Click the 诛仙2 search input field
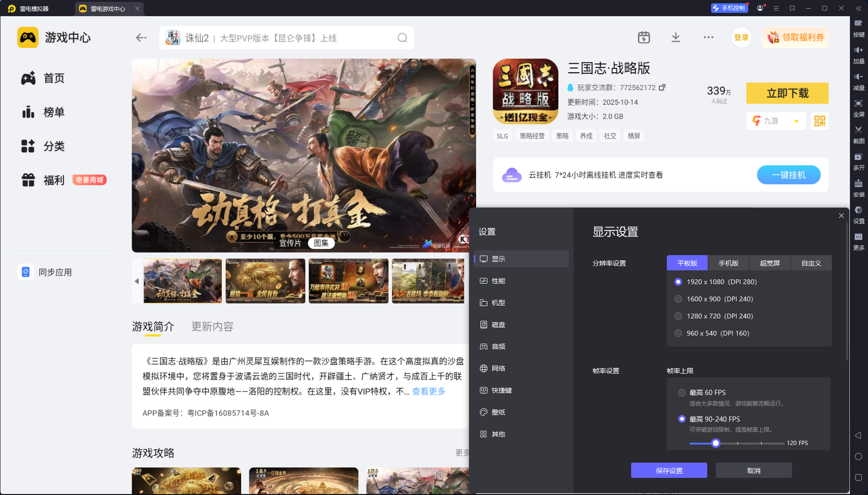 click(287, 38)
